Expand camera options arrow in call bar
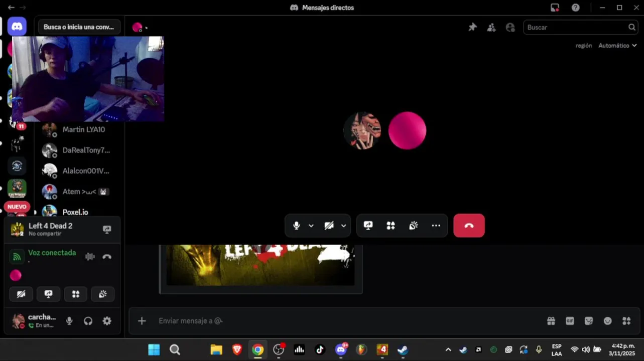Viewport: 644px width, 361px height. (x=343, y=226)
